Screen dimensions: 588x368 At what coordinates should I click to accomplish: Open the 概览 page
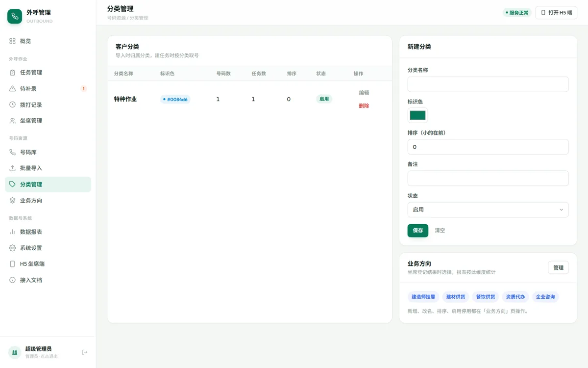pyautogui.click(x=48, y=41)
